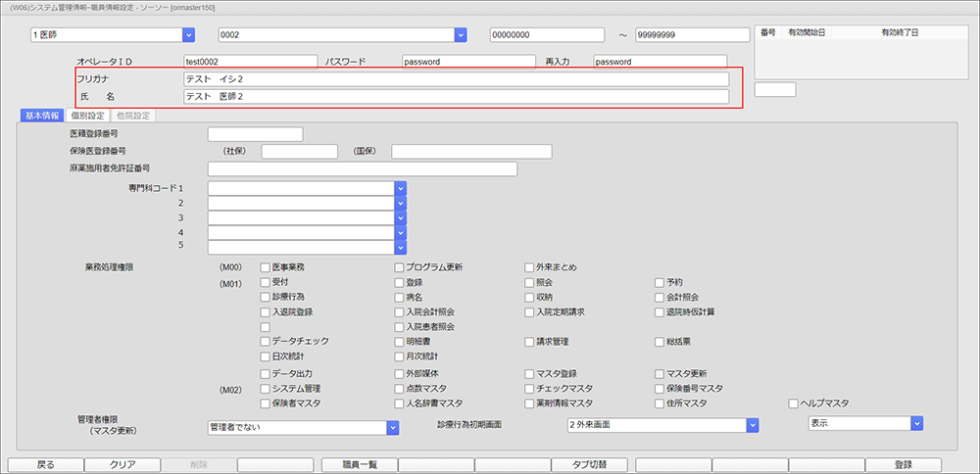Expand the specialty code 2 dropdown
Image resolution: width=980 pixels, height=474 pixels.
(x=401, y=204)
